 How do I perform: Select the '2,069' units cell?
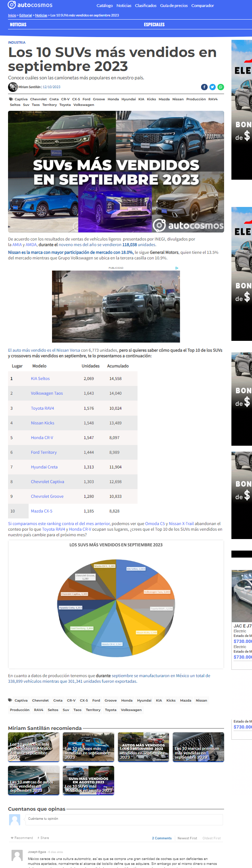coord(89,379)
